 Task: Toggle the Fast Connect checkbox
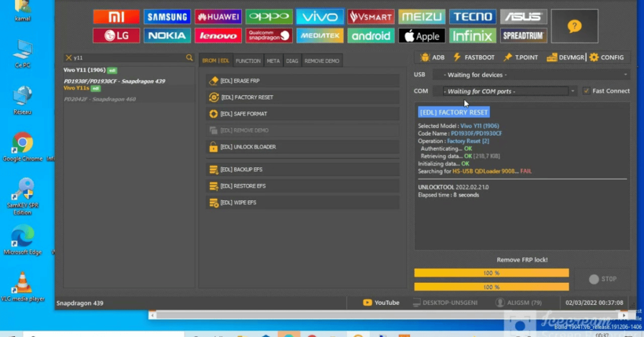tap(586, 91)
